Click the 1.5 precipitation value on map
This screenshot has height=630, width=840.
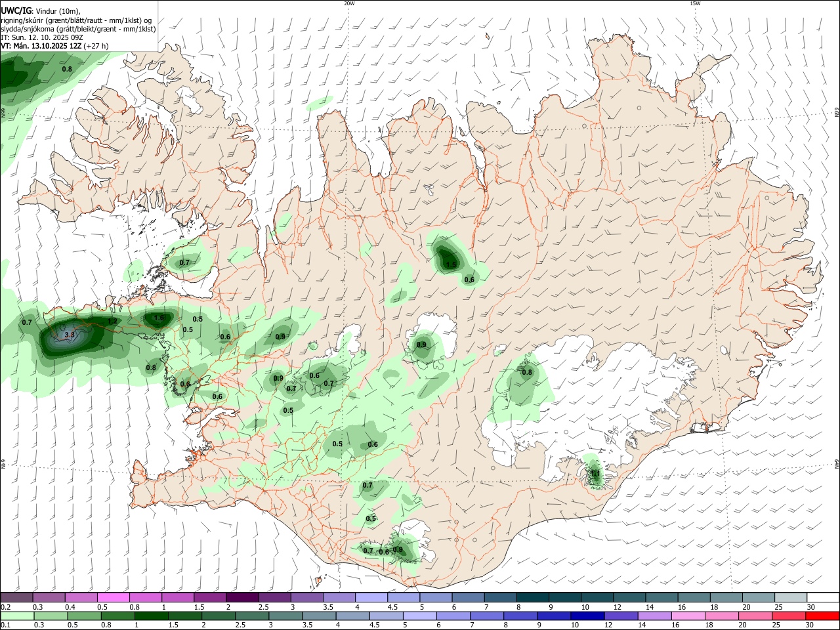(451, 265)
